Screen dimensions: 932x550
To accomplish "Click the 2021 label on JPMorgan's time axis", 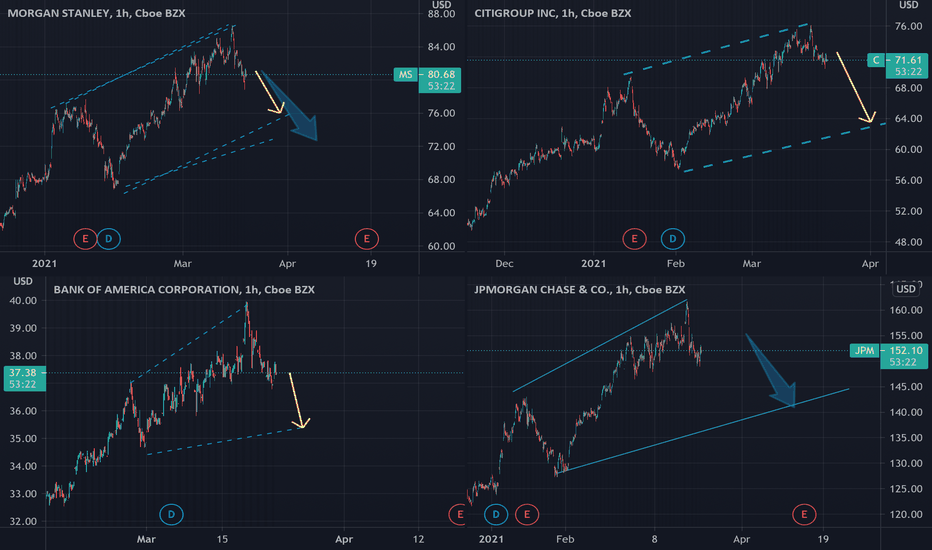I will click(x=491, y=539).
